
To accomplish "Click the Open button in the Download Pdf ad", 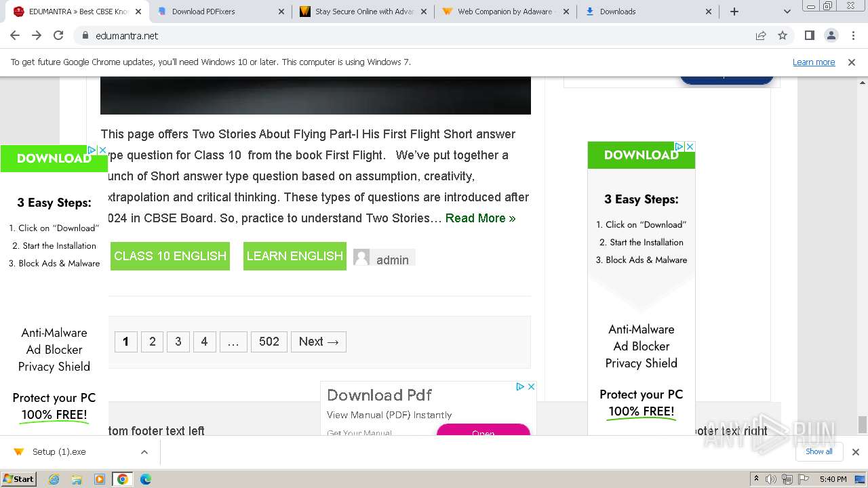I will click(483, 431).
